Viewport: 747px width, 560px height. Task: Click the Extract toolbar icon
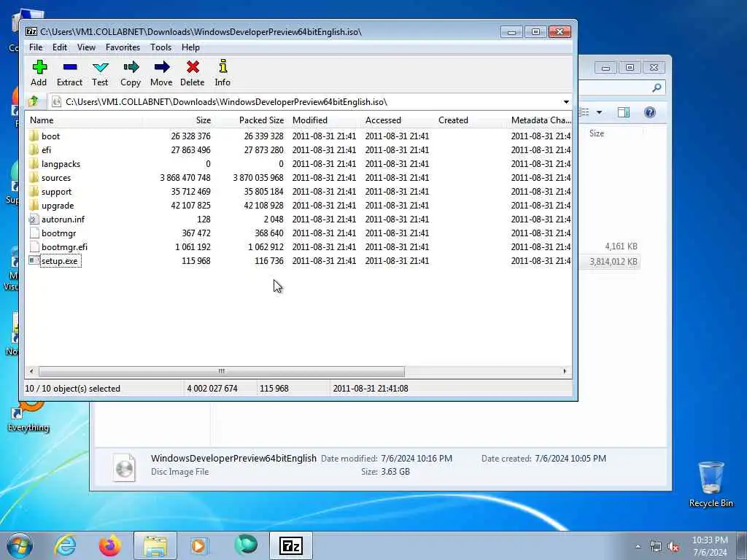tap(69, 67)
